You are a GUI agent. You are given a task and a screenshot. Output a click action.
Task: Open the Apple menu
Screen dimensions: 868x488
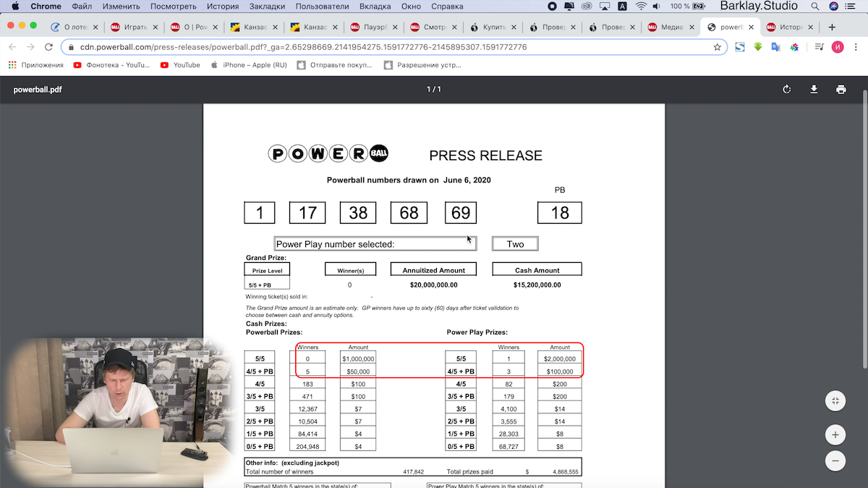pos(15,7)
